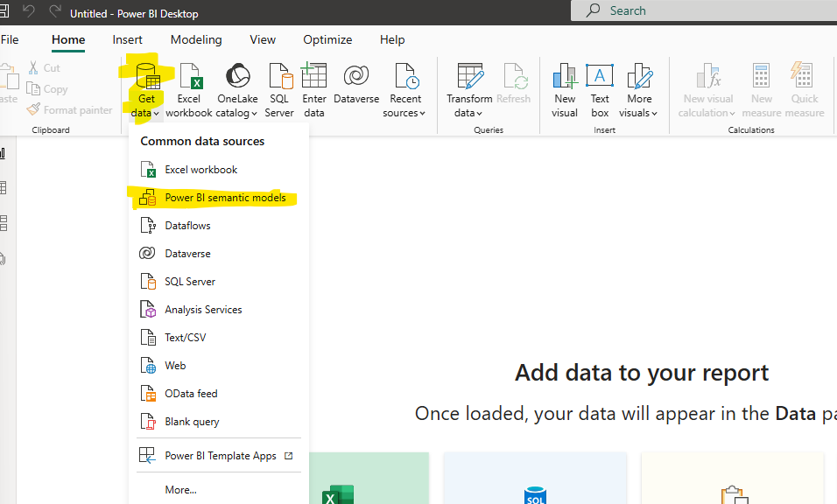Screen dimensions: 837x504
Task: Click More... at bottom of menu
Action: (180, 490)
